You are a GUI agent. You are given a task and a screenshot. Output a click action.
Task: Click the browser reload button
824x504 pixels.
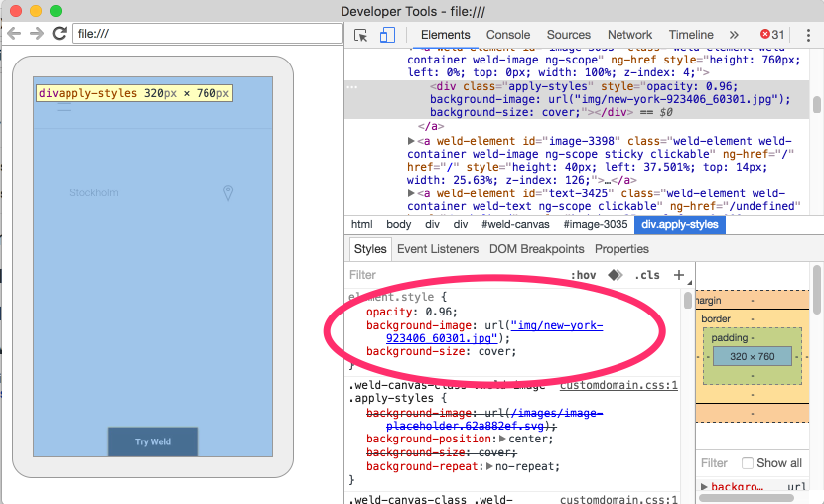pyautogui.click(x=59, y=34)
